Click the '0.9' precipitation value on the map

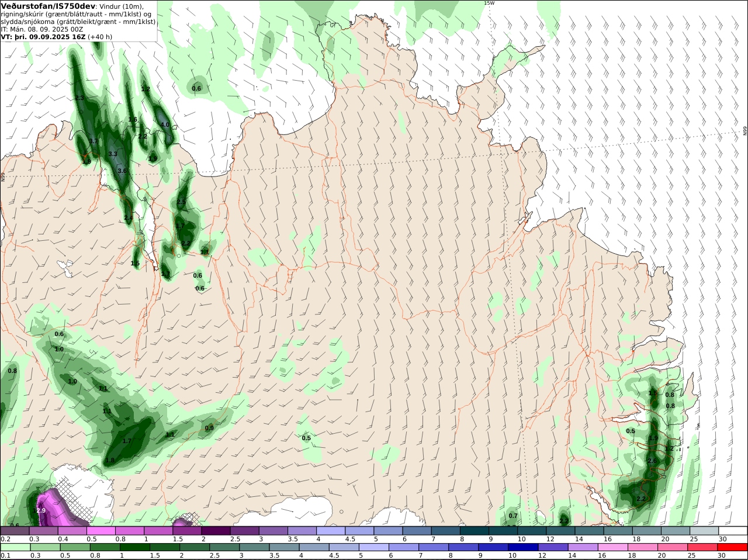[x=209, y=428]
